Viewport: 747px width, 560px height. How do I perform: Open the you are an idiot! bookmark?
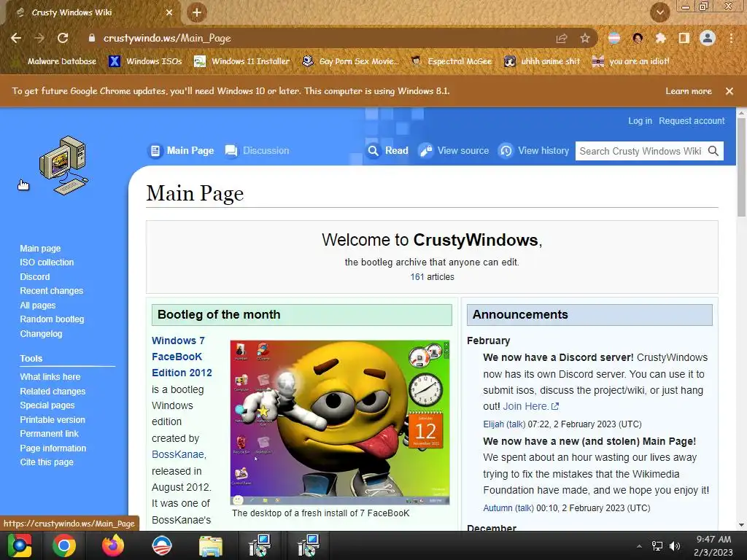[x=630, y=61]
